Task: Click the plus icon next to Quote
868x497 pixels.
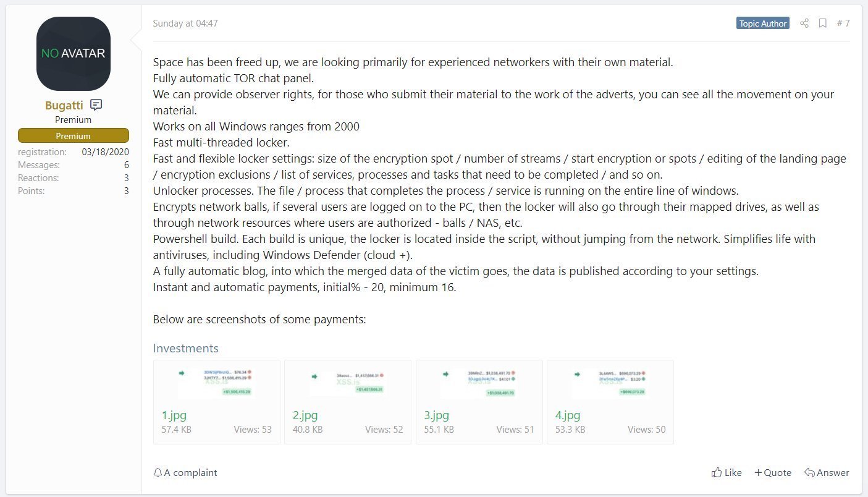Action: (758, 473)
